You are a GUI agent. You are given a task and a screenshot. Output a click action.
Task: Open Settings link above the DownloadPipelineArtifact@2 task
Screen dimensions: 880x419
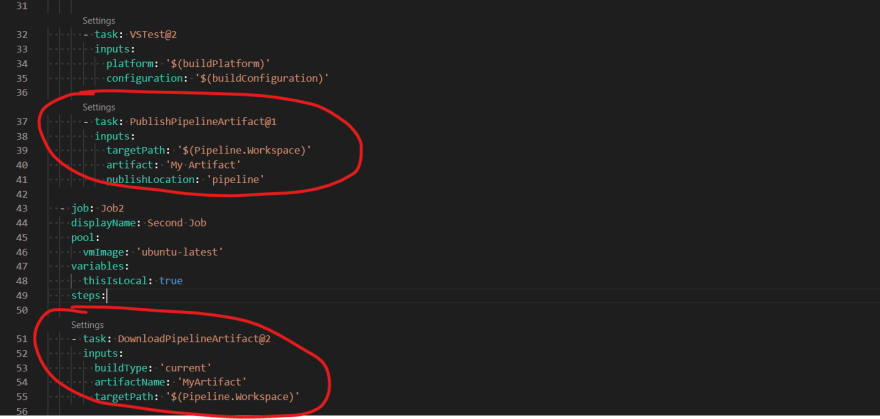tap(87, 325)
